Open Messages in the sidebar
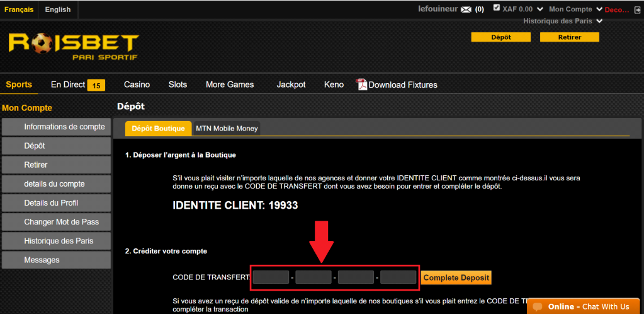This screenshot has width=644, height=314. (56, 260)
